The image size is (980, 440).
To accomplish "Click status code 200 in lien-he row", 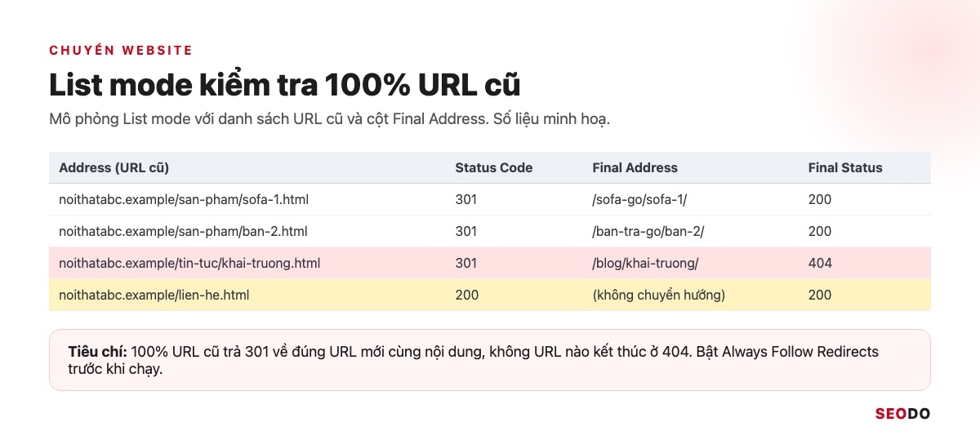I will click(x=467, y=295).
